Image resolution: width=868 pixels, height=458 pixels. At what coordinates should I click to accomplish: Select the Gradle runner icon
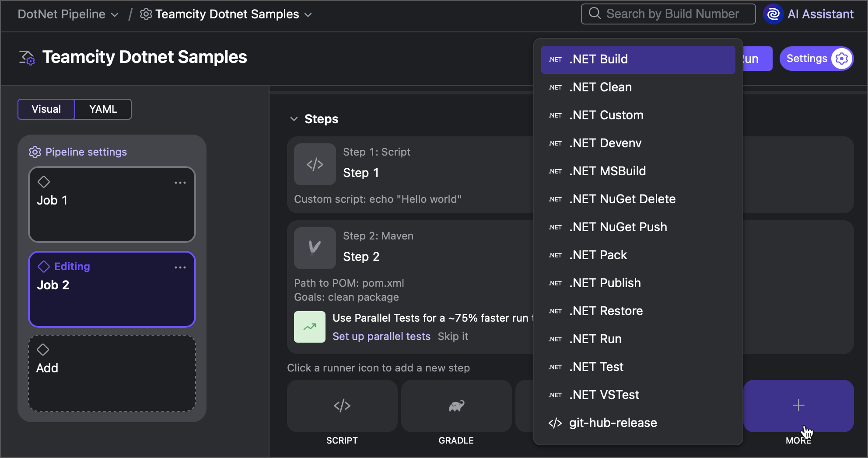[456, 406]
